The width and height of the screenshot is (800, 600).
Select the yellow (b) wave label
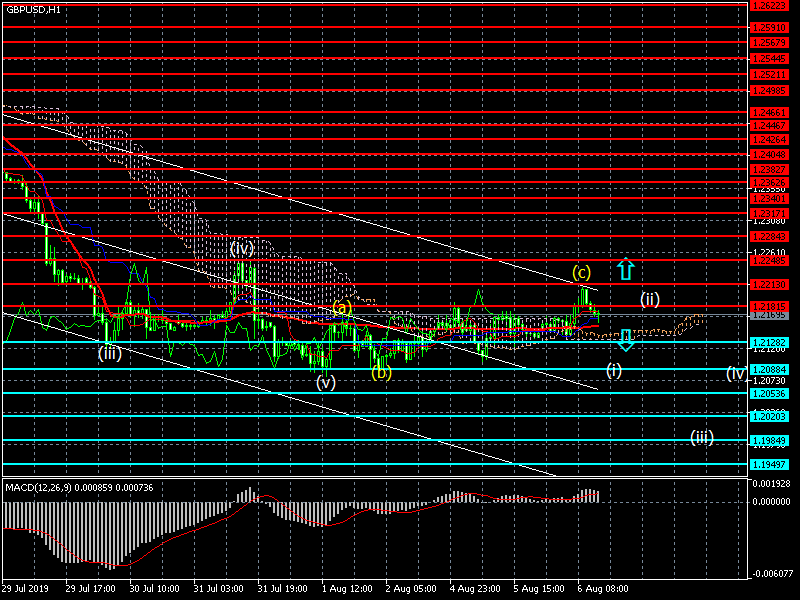(x=381, y=373)
